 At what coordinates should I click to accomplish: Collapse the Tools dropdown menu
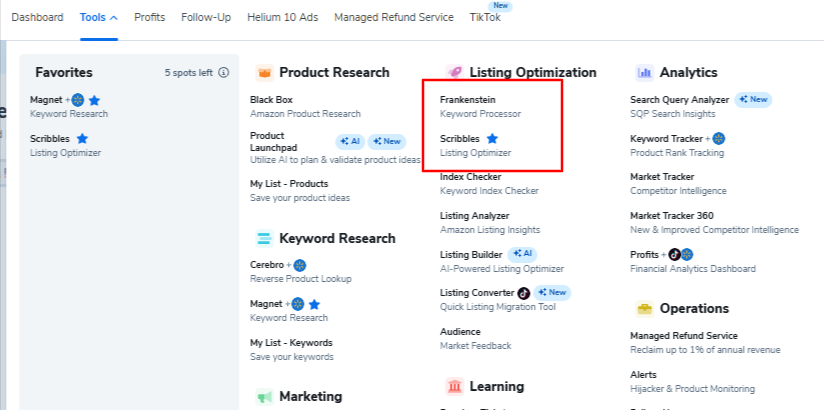(x=99, y=17)
